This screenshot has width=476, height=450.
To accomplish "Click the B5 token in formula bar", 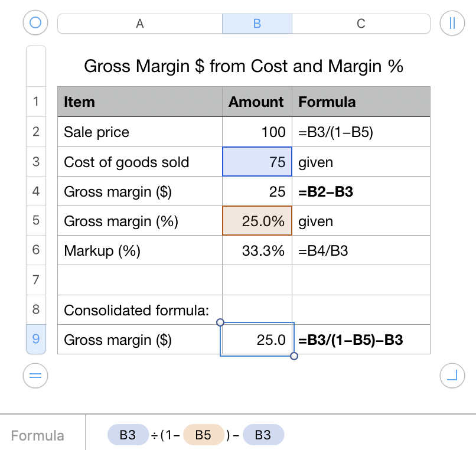I will [x=203, y=435].
